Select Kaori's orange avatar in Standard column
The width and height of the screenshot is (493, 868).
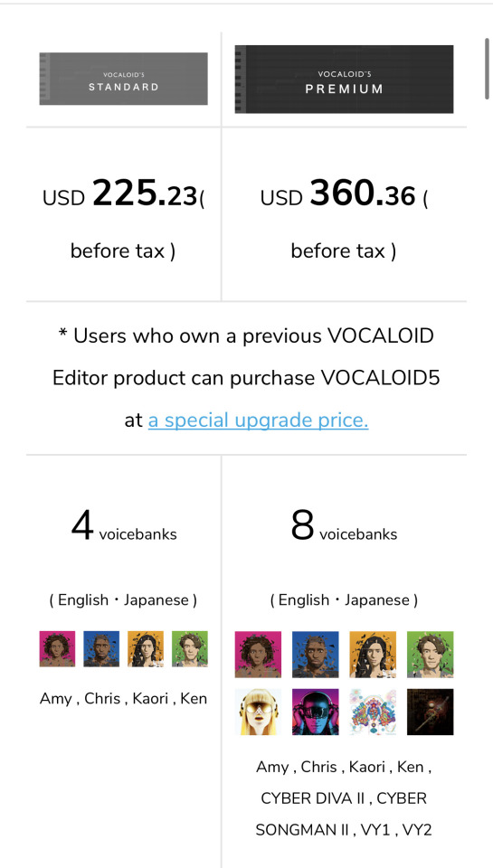[x=146, y=649]
